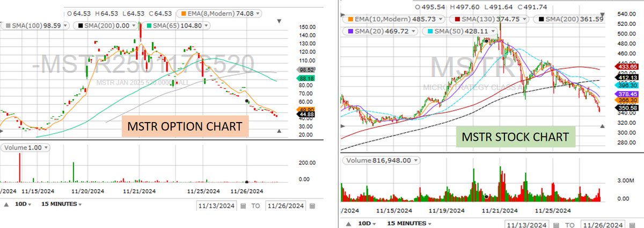The image size is (644, 228).
Task: Click option chart end date 11/26/2024 field
Action: 285,205
